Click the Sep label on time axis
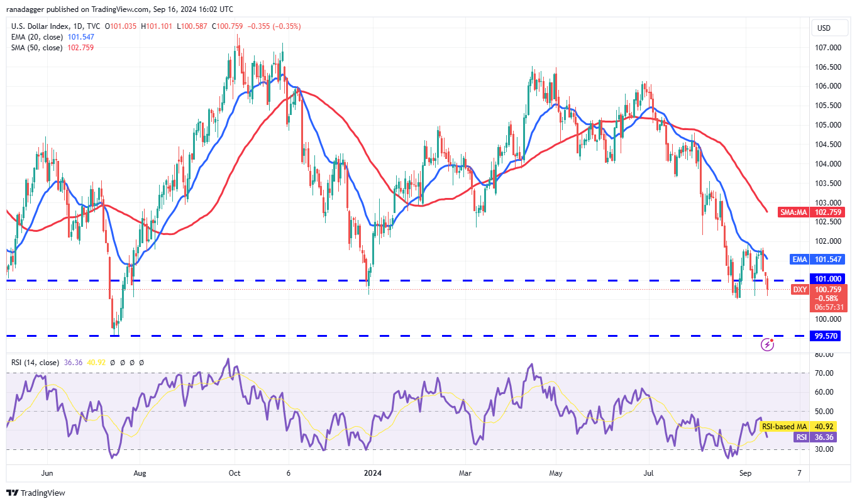The height and width of the screenshot is (504, 857). (745, 472)
